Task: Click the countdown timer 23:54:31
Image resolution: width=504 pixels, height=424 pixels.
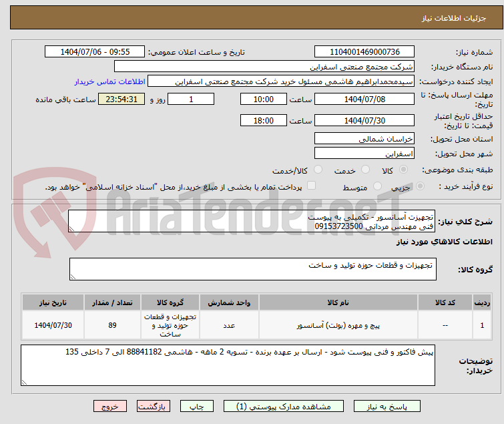Action: point(121,99)
